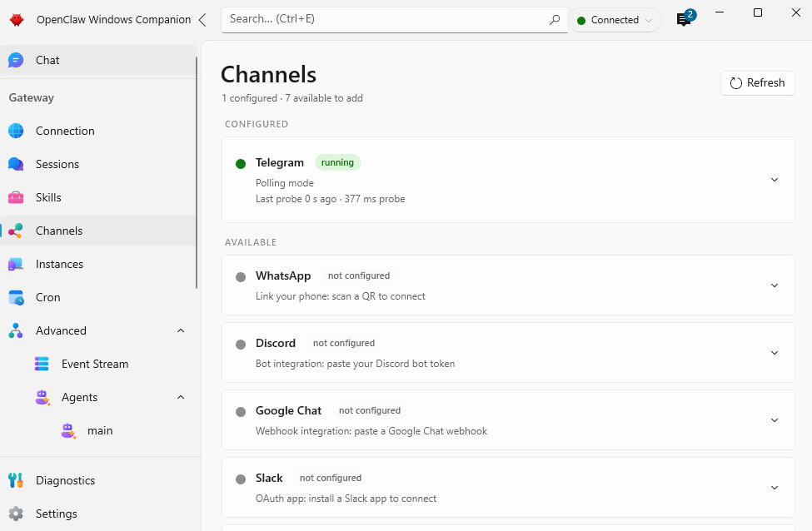Open the Chat page

pyautogui.click(x=98, y=61)
